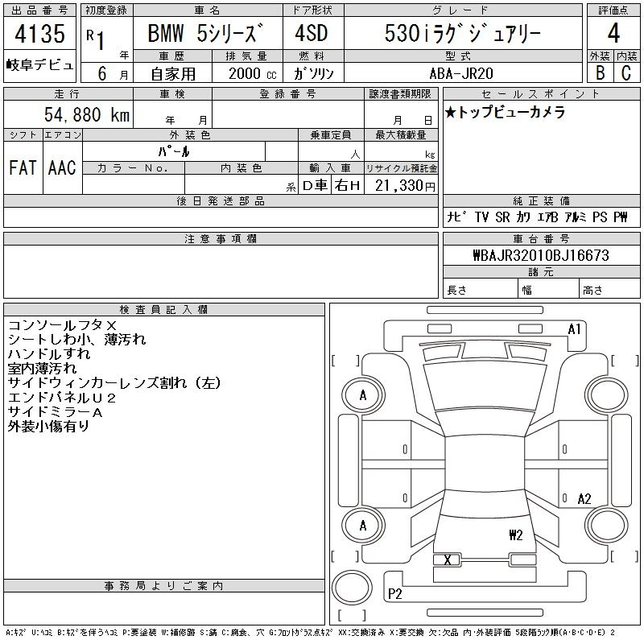Click the damage code legend at bottom
Image resolution: width=644 pixels, height=644 pixels.
[x=311, y=633]
